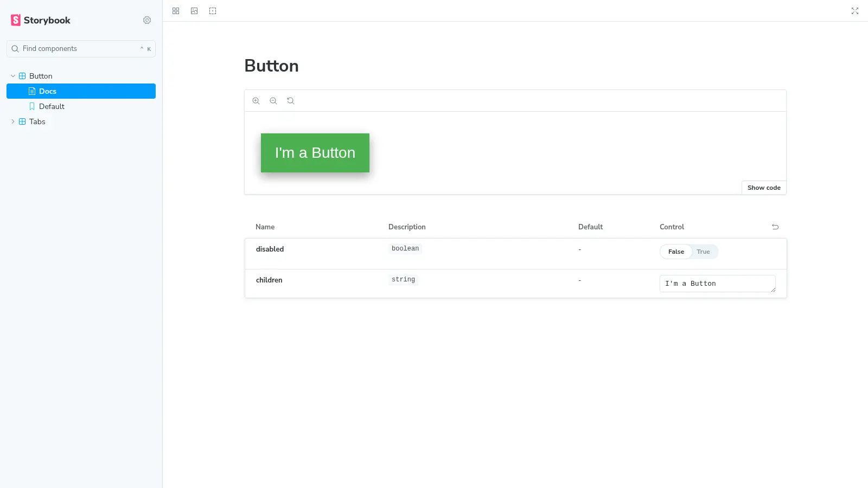The width and height of the screenshot is (868, 488).
Task: Click the green I'm a Button
Action: pyautogui.click(x=315, y=153)
